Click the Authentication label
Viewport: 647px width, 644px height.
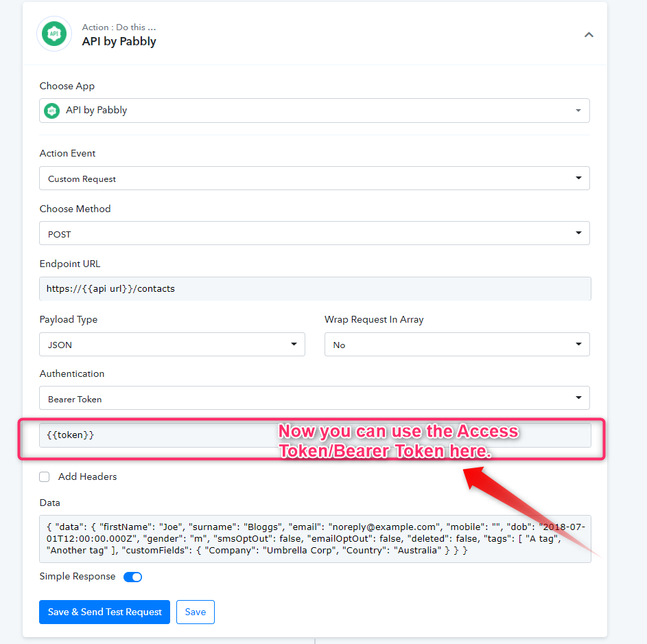pyautogui.click(x=72, y=373)
